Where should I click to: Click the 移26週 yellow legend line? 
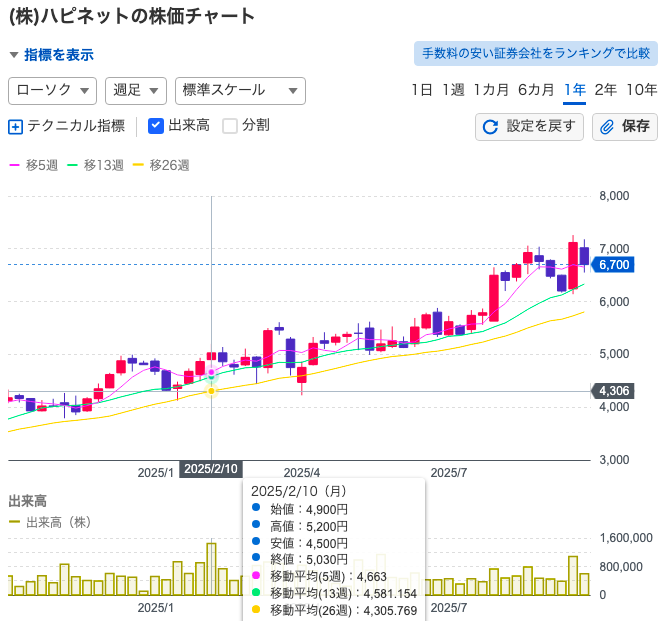point(138,165)
